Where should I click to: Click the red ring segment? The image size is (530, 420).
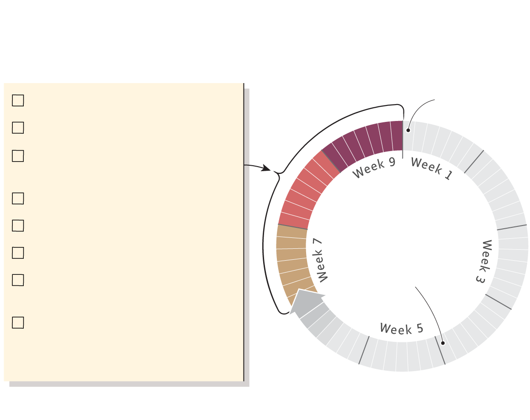[x=304, y=191]
